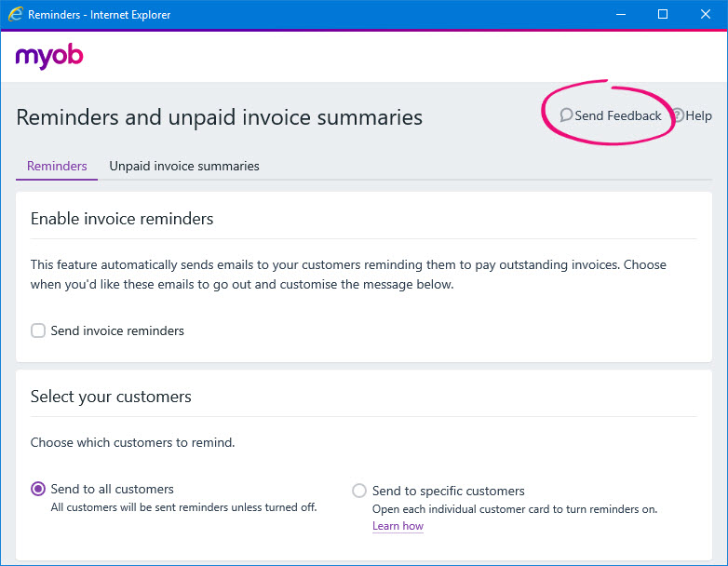Open the Reminders tab
728x566 pixels.
click(57, 167)
